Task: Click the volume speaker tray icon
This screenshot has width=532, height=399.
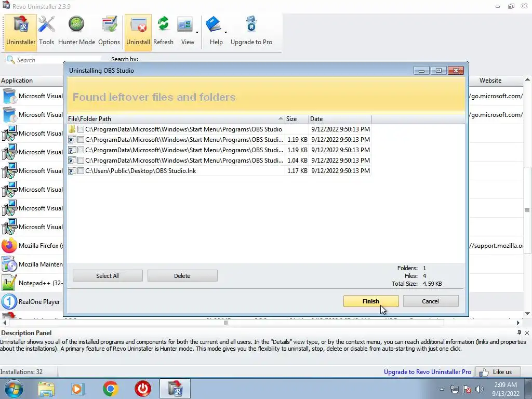Action: tap(480, 390)
